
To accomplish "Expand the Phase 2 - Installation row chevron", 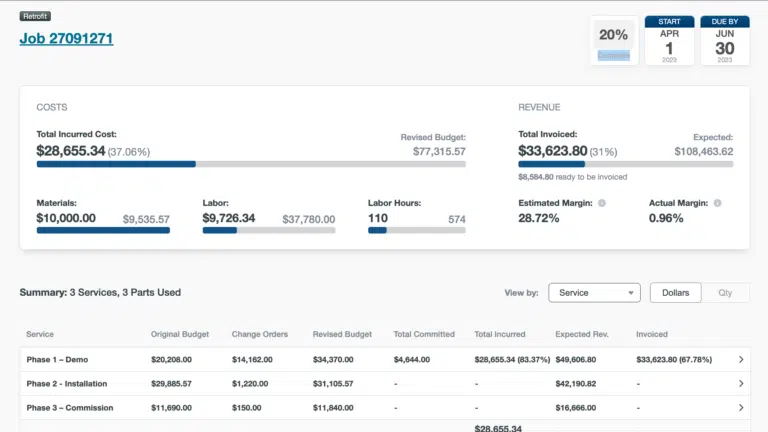I will [x=741, y=383].
